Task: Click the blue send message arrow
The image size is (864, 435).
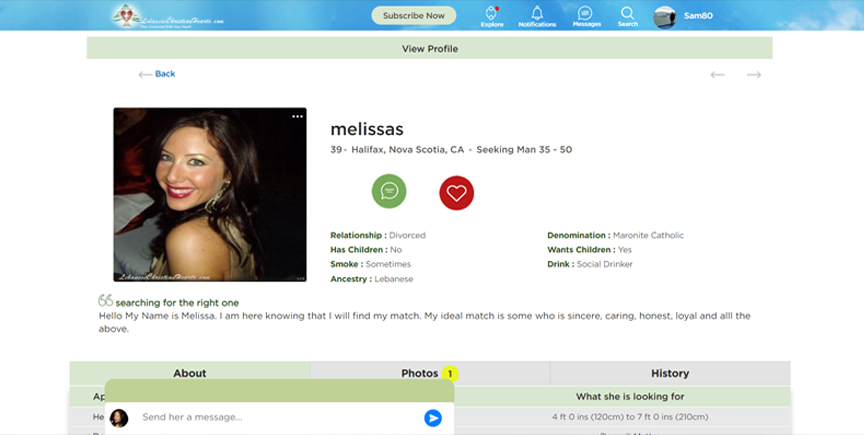Action: 432,417
